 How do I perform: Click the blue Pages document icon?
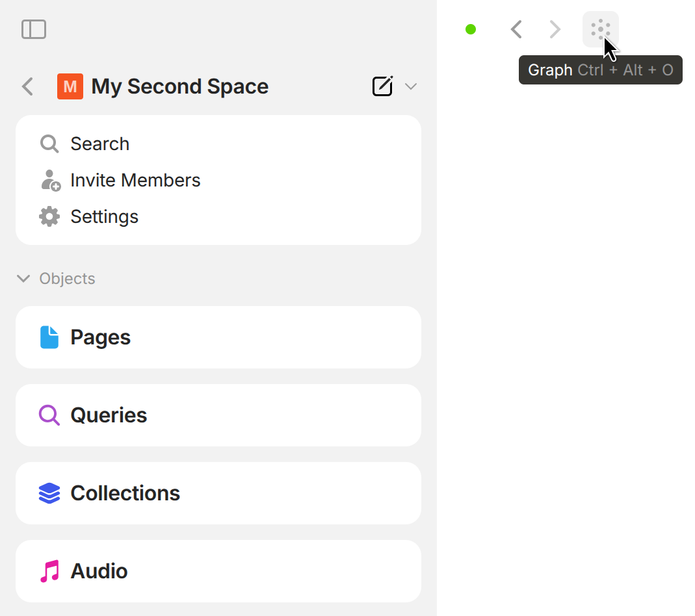(49, 337)
